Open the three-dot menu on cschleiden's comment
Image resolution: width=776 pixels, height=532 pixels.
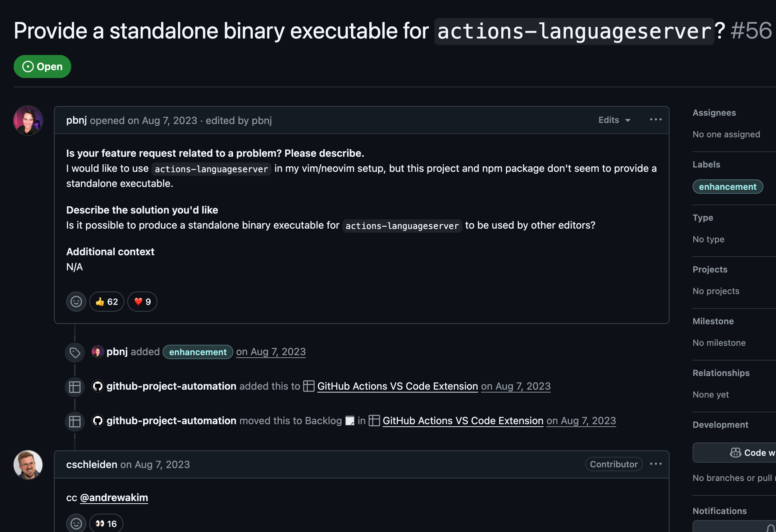click(x=656, y=464)
